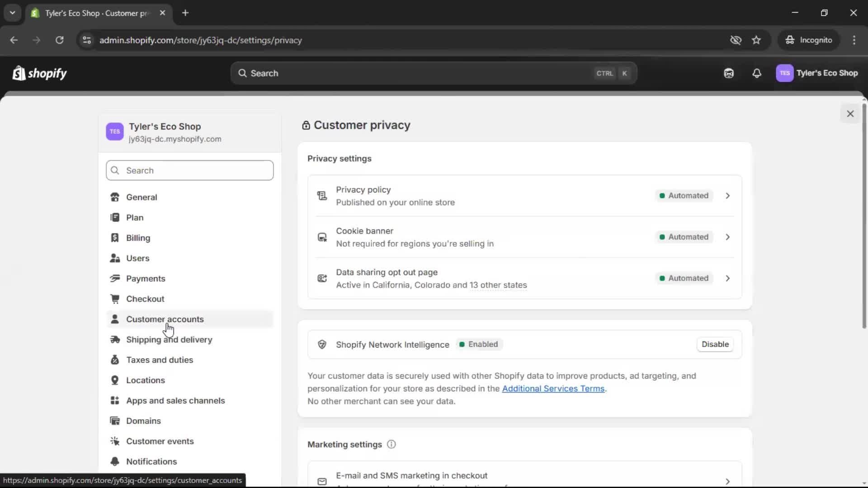Click the Incognito indicator

[x=809, y=40]
